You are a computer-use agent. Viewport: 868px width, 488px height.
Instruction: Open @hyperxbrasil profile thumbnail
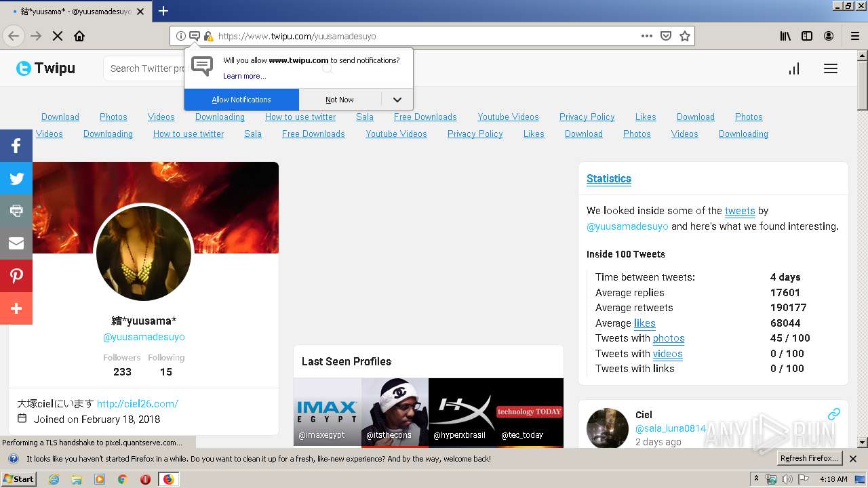(x=462, y=412)
